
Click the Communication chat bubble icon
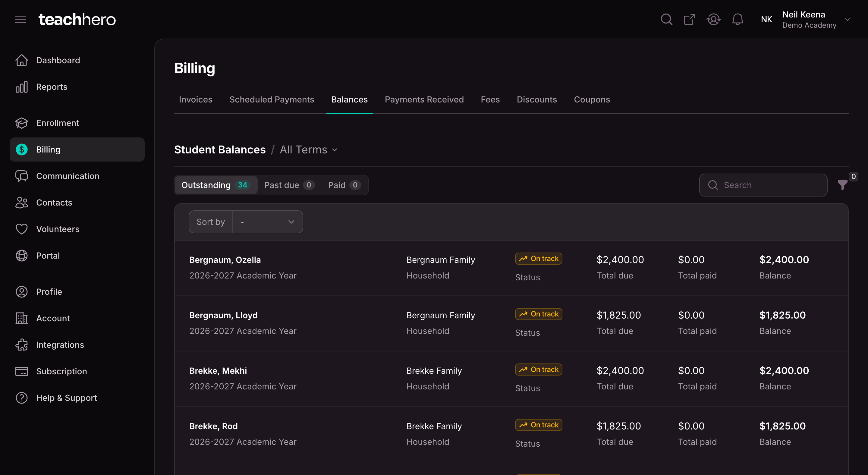click(x=22, y=176)
